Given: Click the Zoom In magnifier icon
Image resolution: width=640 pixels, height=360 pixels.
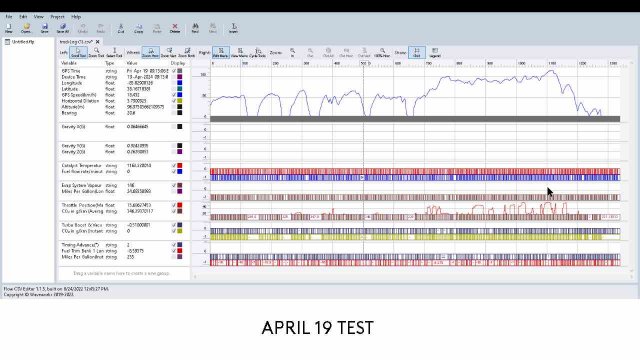Looking at the screenshot, I should pyautogui.click(x=293, y=52).
